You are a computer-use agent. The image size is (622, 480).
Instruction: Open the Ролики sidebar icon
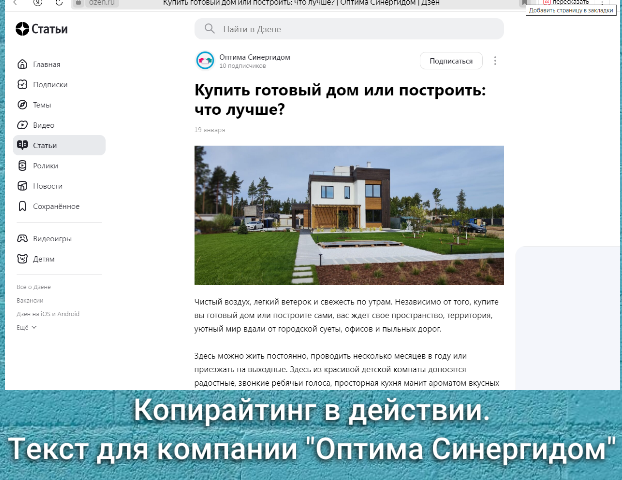pyautogui.click(x=22, y=165)
